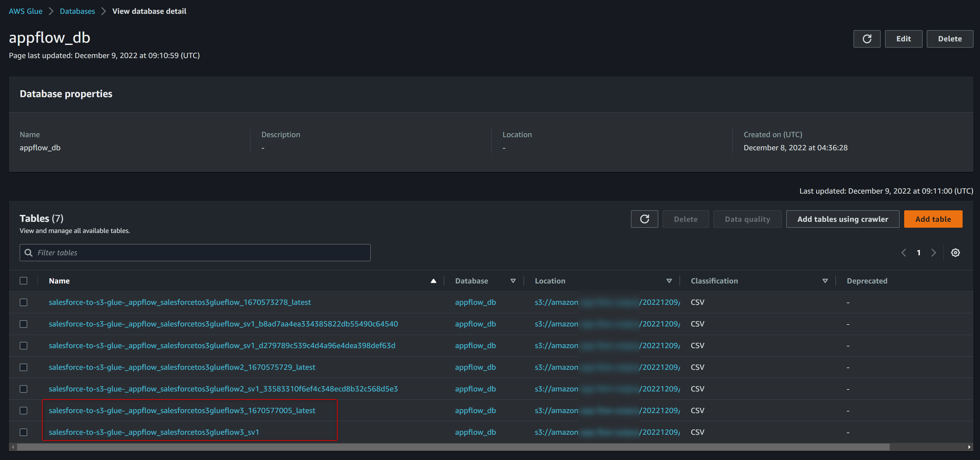Go to Databases breadcrumb
The image size is (980, 460).
coord(77,11)
